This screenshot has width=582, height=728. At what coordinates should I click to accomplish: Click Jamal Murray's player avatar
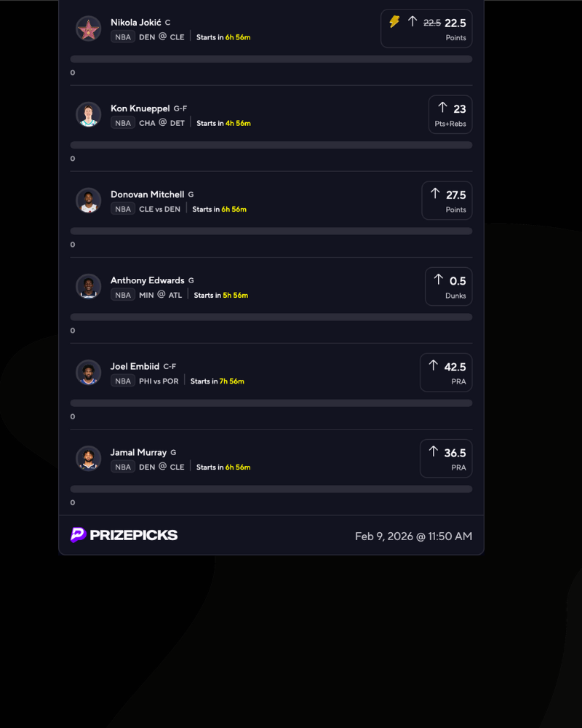pyautogui.click(x=88, y=459)
